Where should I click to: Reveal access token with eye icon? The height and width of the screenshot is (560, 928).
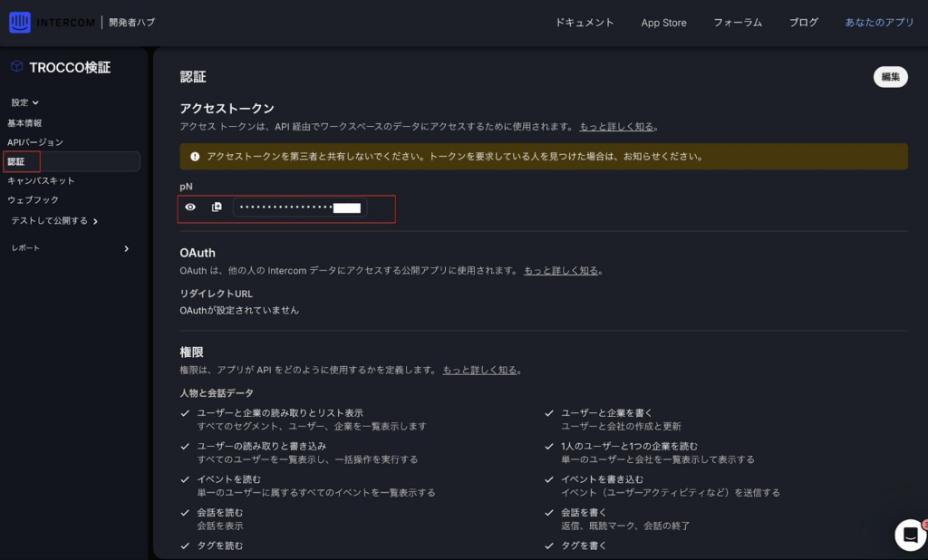pyautogui.click(x=190, y=208)
